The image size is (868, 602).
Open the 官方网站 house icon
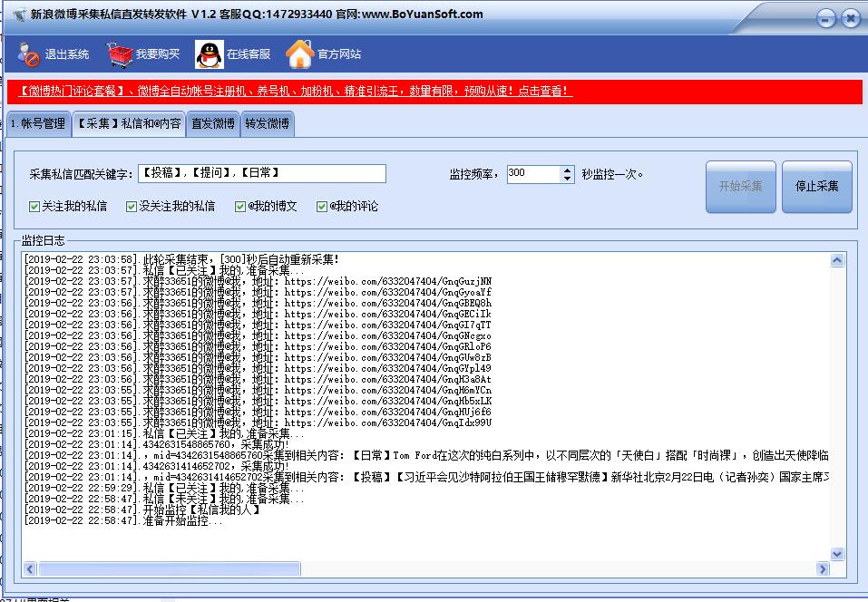pos(300,54)
